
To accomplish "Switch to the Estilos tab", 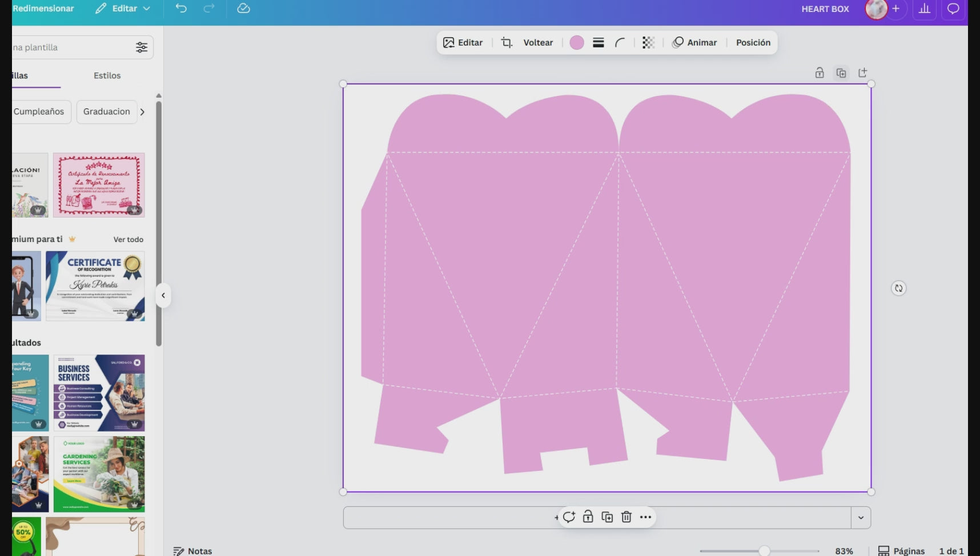I will pyautogui.click(x=107, y=75).
